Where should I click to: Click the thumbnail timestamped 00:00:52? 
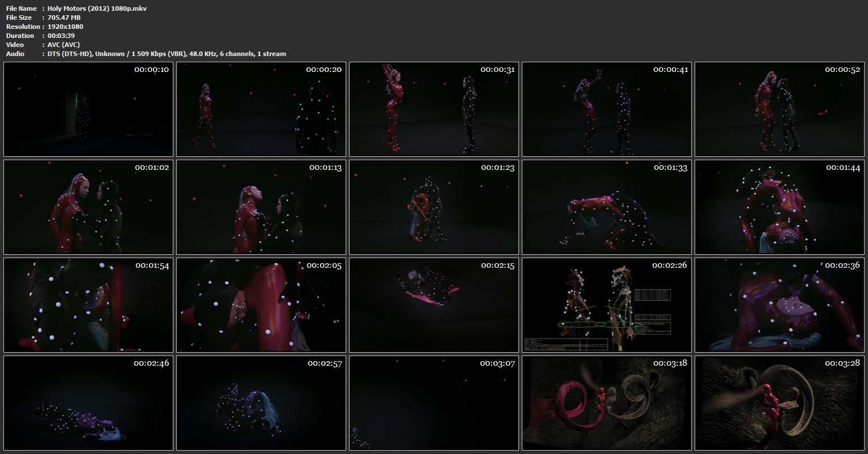[x=780, y=109]
